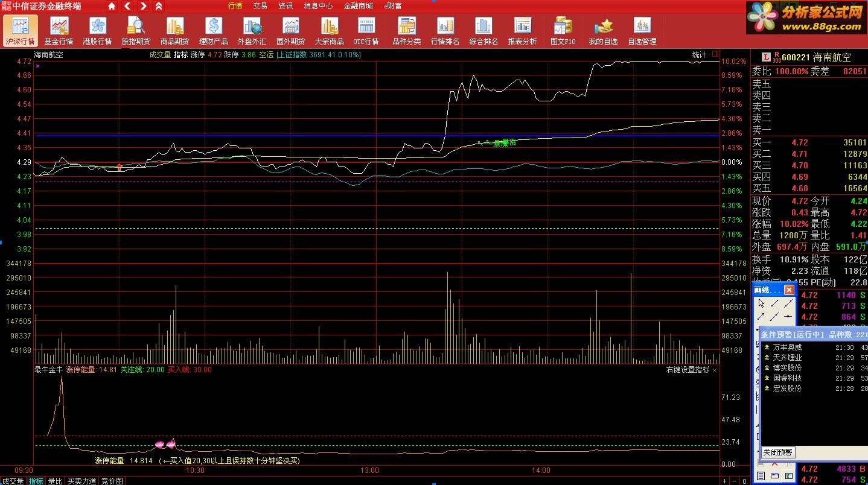Click the 条件预警 window title bar

click(814, 334)
